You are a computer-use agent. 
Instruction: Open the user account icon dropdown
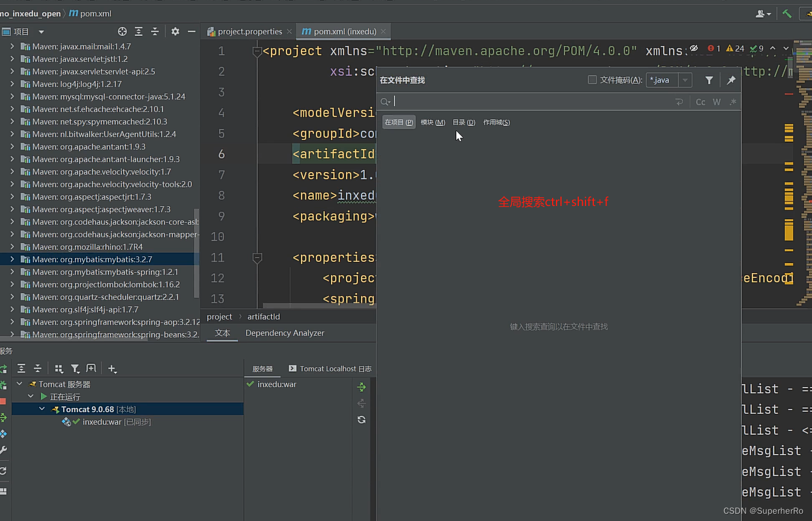point(763,13)
